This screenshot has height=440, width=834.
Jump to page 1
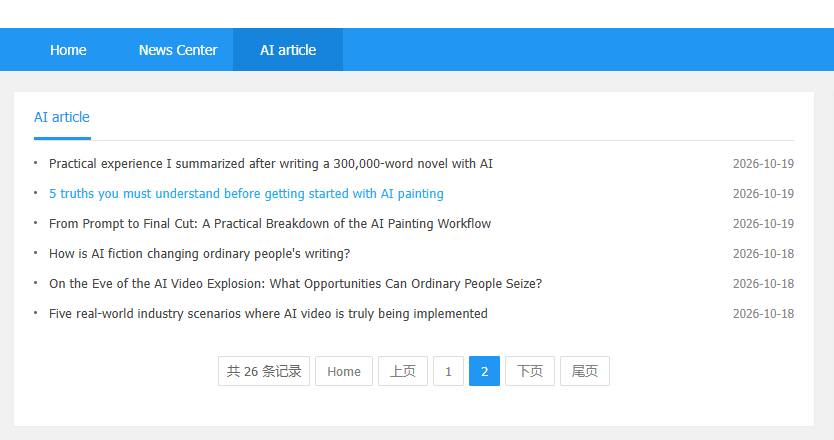tap(448, 371)
